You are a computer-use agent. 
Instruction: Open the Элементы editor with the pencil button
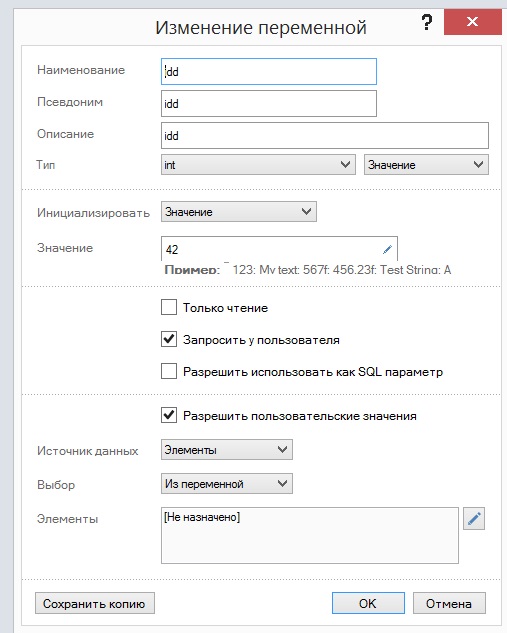click(x=474, y=518)
